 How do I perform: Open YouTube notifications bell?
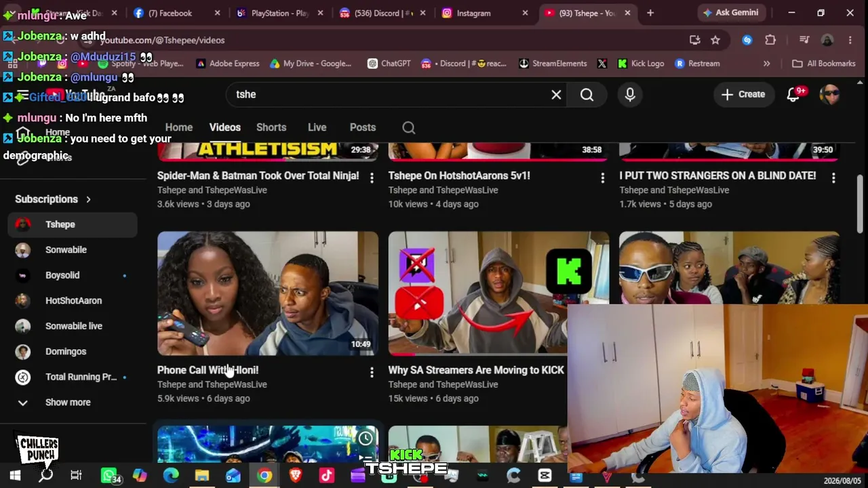(x=793, y=94)
